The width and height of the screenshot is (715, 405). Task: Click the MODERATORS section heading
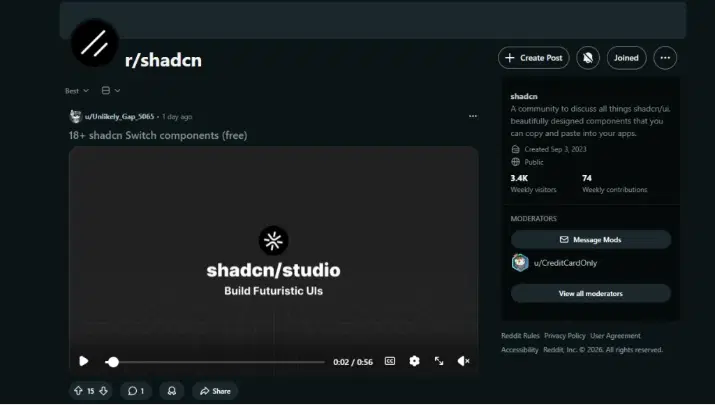click(x=534, y=218)
